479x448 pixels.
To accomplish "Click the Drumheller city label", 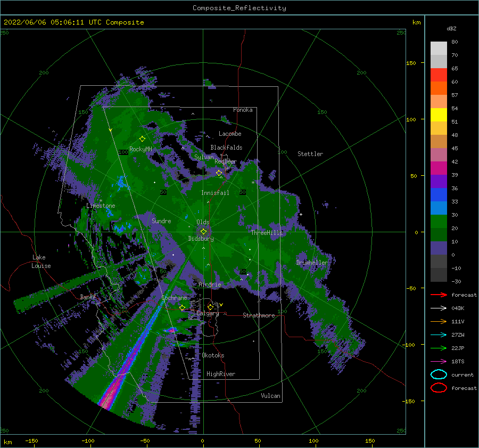I will (x=311, y=263).
